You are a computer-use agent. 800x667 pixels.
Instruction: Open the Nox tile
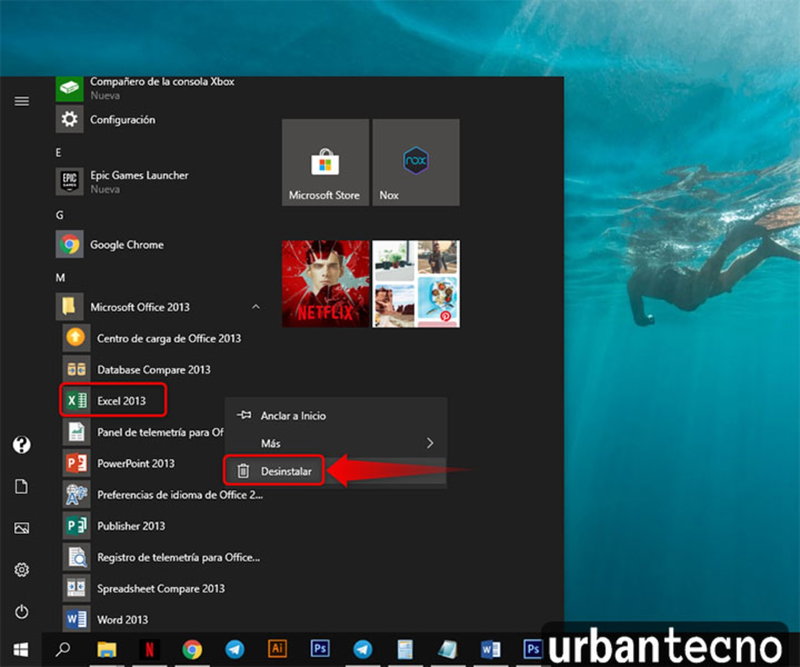click(416, 162)
